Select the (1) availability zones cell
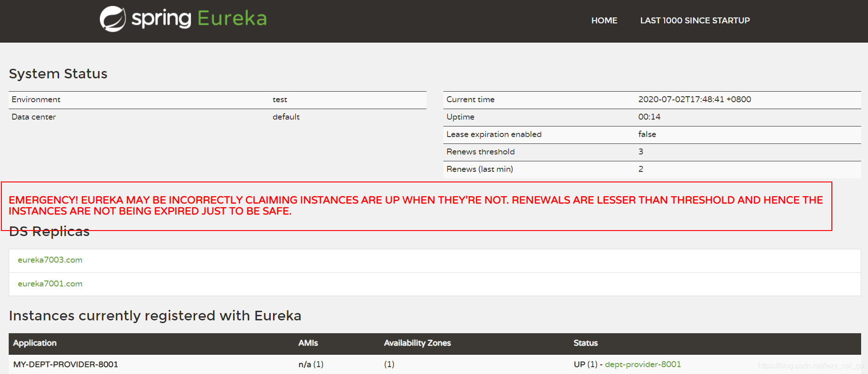The width and height of the screenshot is (868, 374). pyautogui.click(x=389, y=364)
